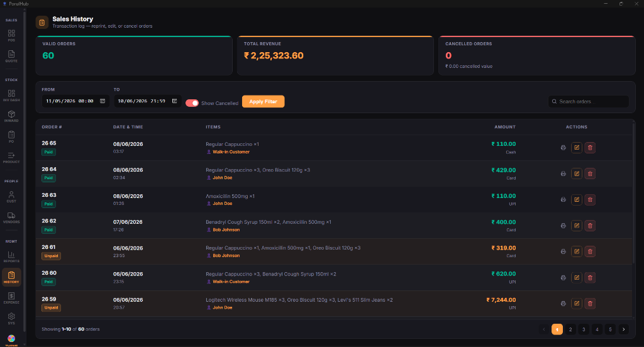
Task: Delete order 26 64
Action: [590, 173]
